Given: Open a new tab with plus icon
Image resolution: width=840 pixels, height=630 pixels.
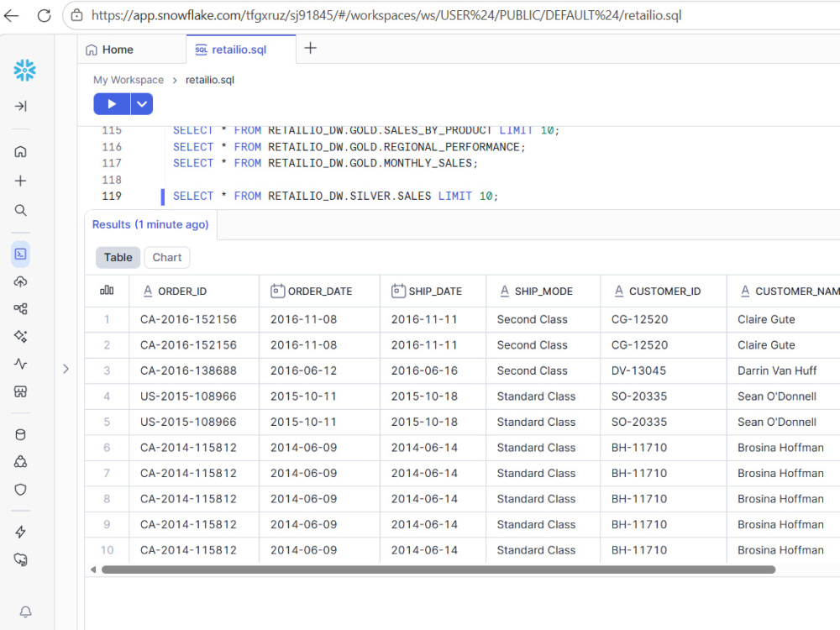Looking at the screenshot, I should (310, 48).
